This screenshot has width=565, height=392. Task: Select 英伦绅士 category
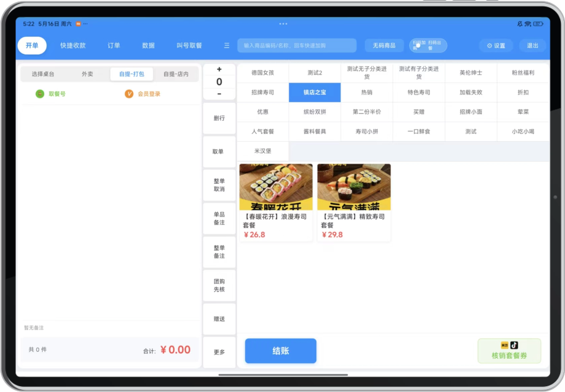tap(471, 73)
